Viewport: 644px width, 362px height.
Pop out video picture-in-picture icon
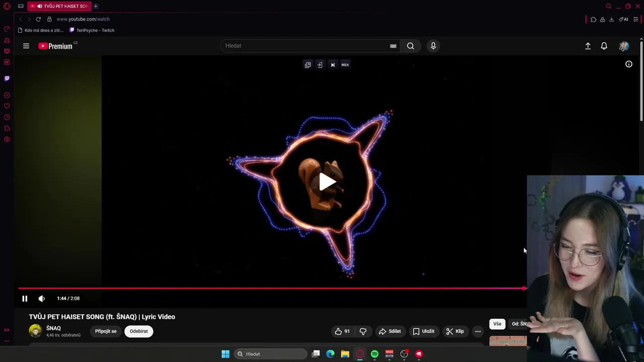click(308, 65)
